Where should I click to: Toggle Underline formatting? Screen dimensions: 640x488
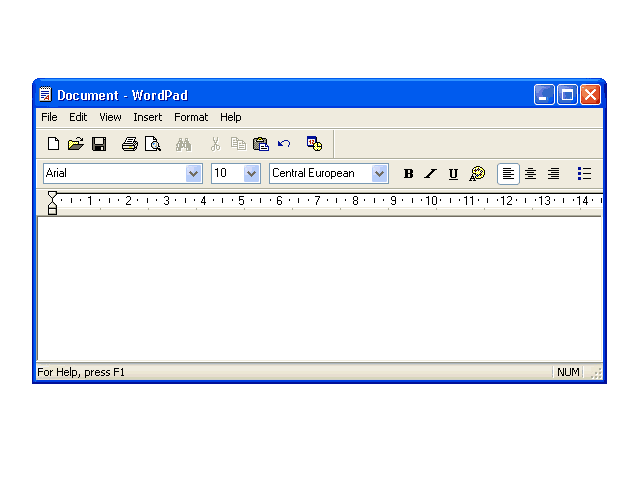click(x=453, y=174)
